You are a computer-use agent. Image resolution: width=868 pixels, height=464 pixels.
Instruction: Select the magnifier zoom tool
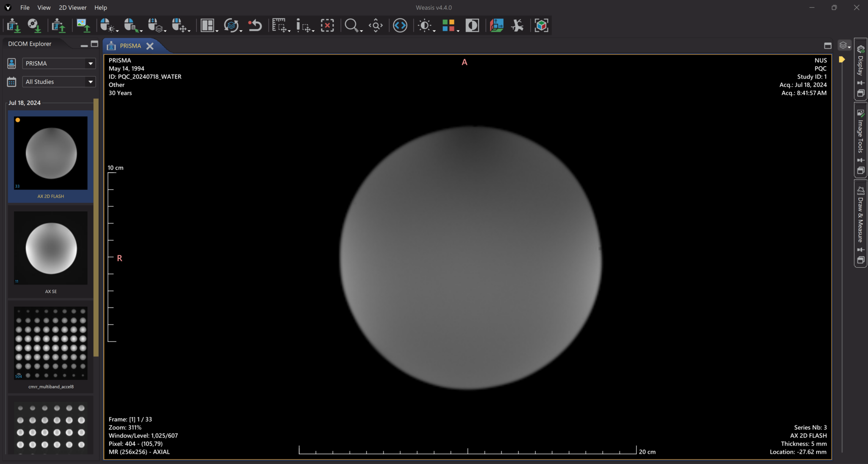(351, 25)
